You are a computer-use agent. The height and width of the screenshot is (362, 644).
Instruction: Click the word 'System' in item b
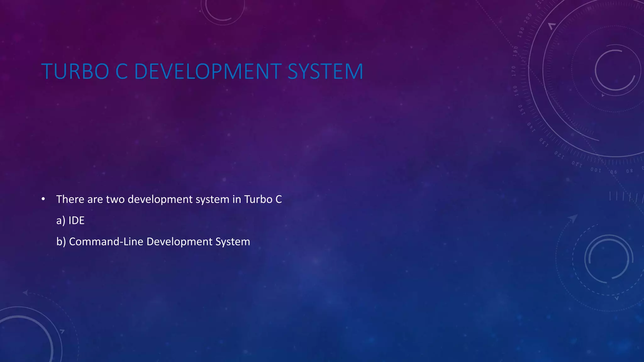[232, 242]
